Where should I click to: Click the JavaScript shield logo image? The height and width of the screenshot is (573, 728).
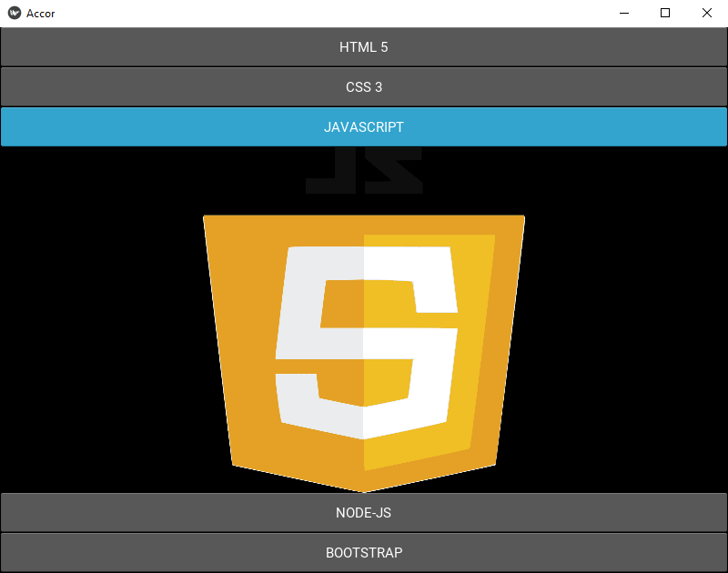click(x=364, y=354)
